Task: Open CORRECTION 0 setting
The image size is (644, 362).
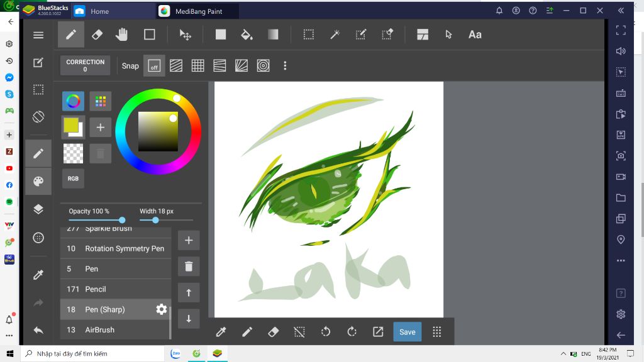Action: 85,65
